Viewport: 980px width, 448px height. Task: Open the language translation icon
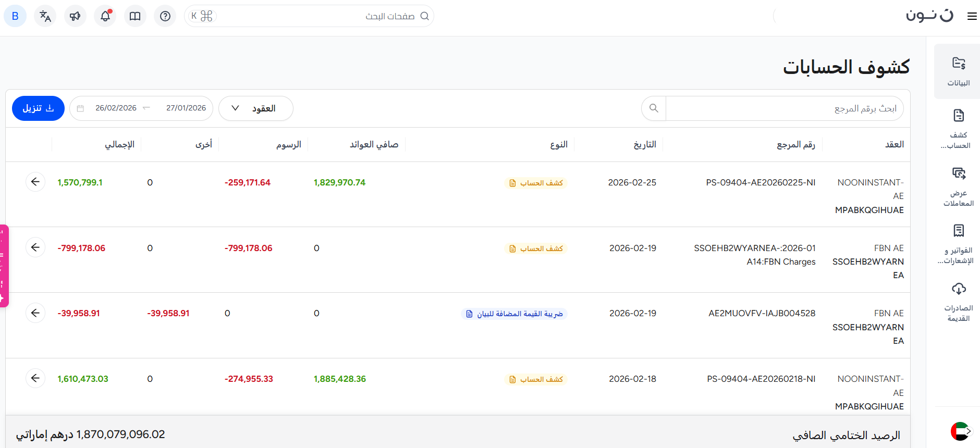[45, 16]
